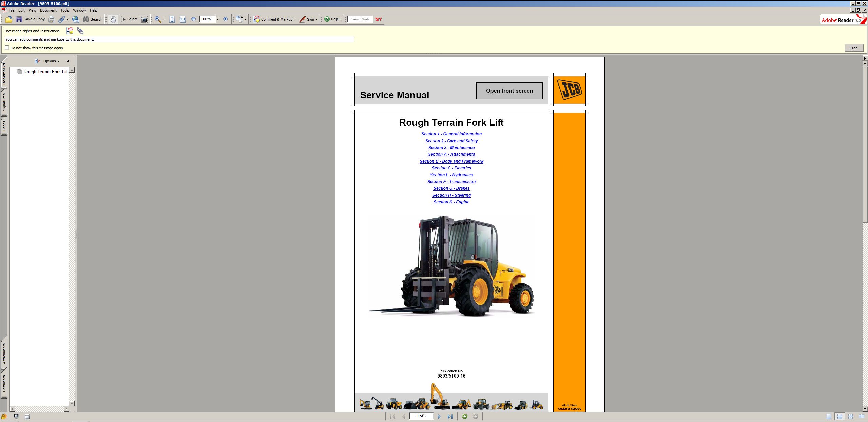This screenshot has height=422, width=868.
Task: Expand the Sign dropdown
Action: [x=316, y=19]
